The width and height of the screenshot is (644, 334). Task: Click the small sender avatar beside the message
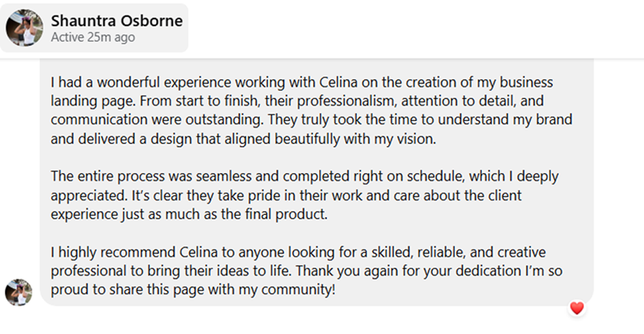click(x=18, y=292)
